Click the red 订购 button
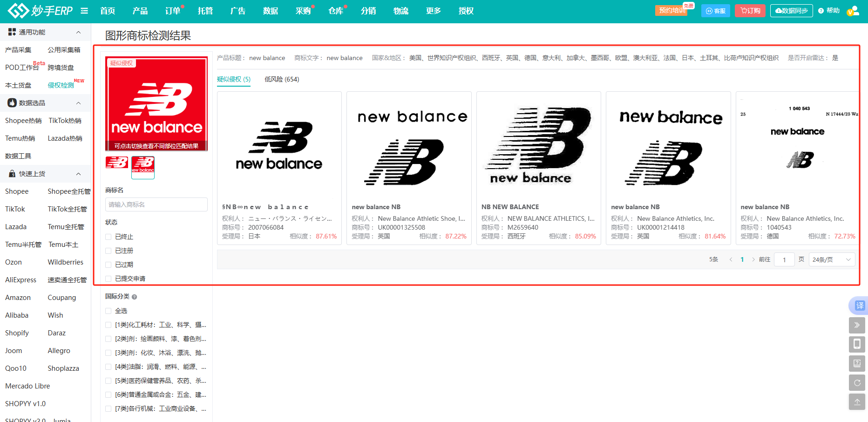 click(x=750, y=11)
